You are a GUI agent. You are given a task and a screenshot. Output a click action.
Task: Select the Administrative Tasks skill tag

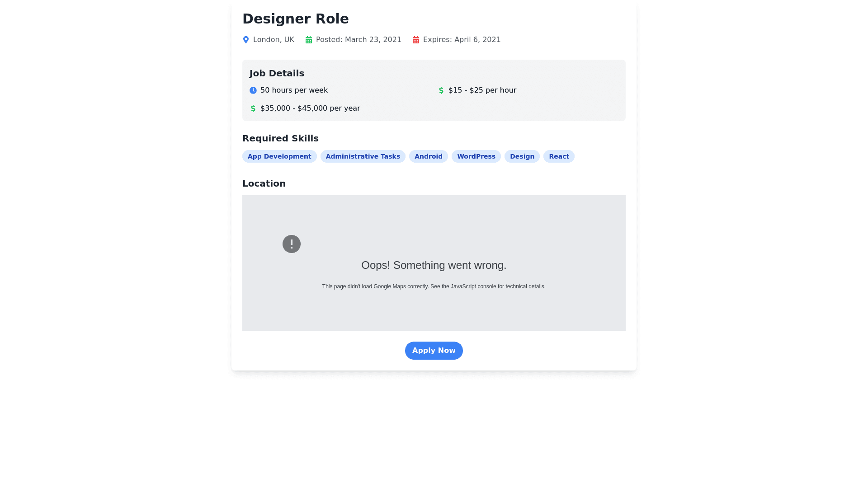coord(363,156)
